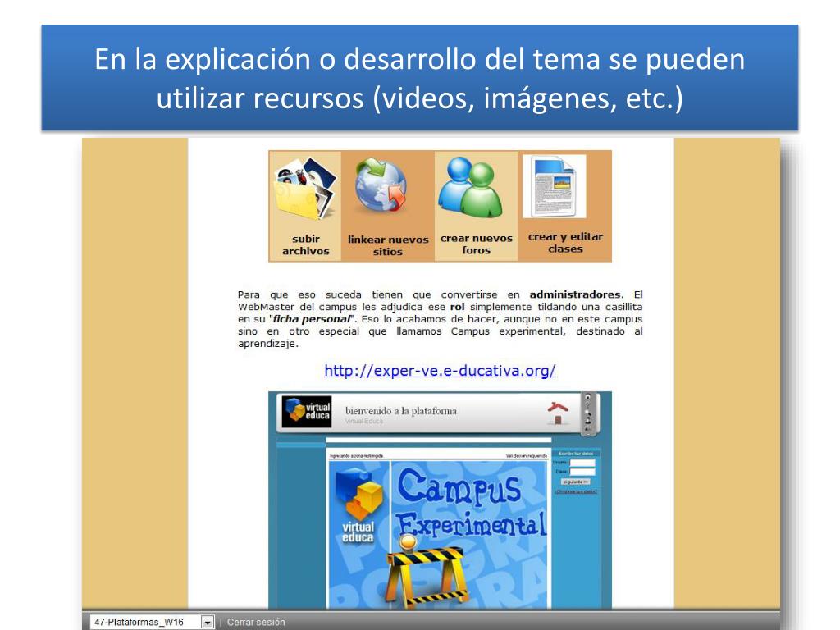
Task: Click the forgotten data link under siguiente
Action: click(x=576, y=491)
